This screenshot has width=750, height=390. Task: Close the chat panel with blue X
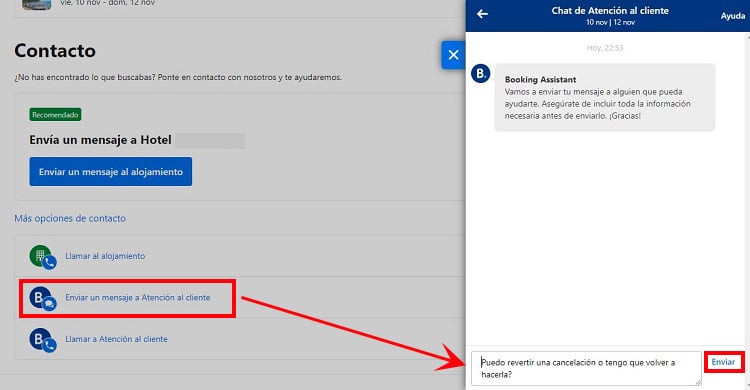(x=453, y=55)
